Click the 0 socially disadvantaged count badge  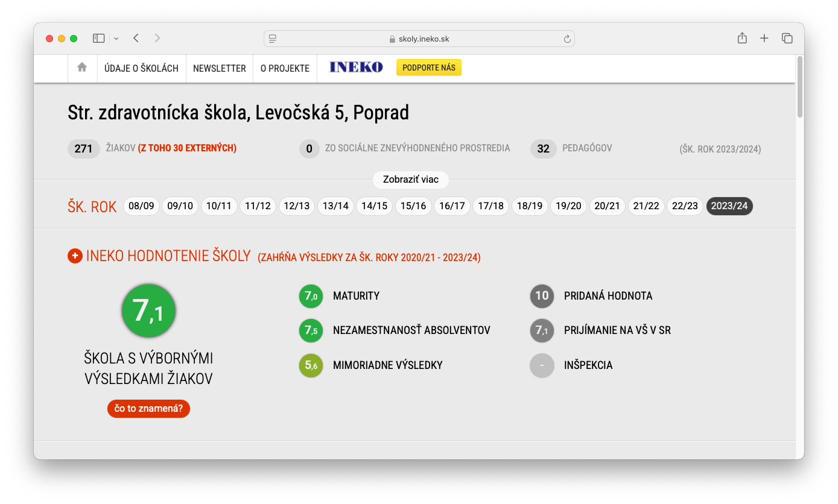tap(309, 148)
